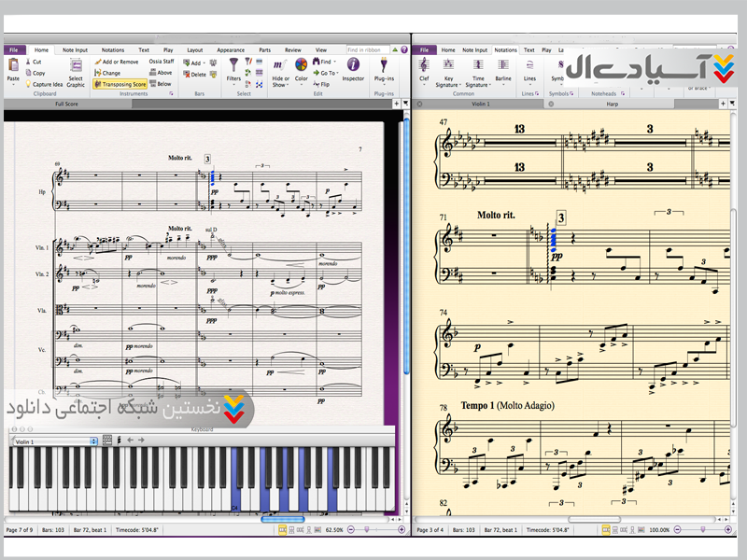Screen dimensions: 747x560
Task: Click the Add or Remove instruments button
Action: coord(117,62)
